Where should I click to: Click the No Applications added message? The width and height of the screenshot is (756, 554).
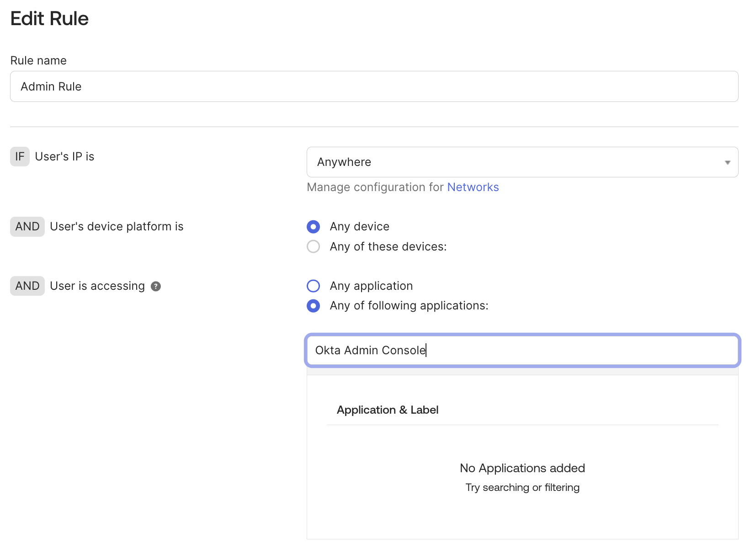pos(522,468)
